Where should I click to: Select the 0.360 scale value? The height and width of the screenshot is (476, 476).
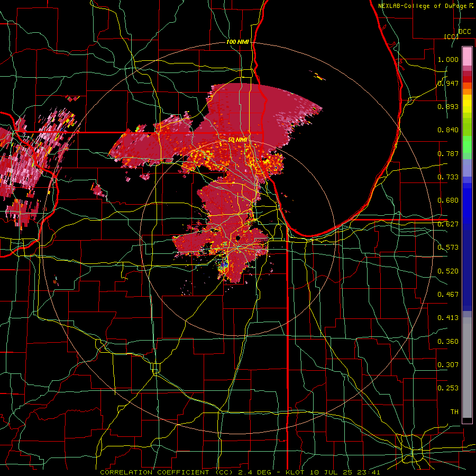[448, 342]
